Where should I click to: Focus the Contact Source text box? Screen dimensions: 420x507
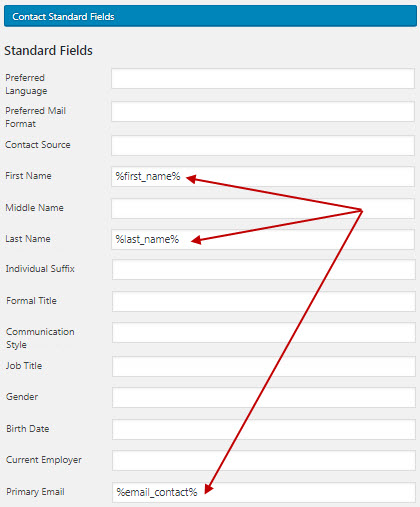tap(263, 145)
